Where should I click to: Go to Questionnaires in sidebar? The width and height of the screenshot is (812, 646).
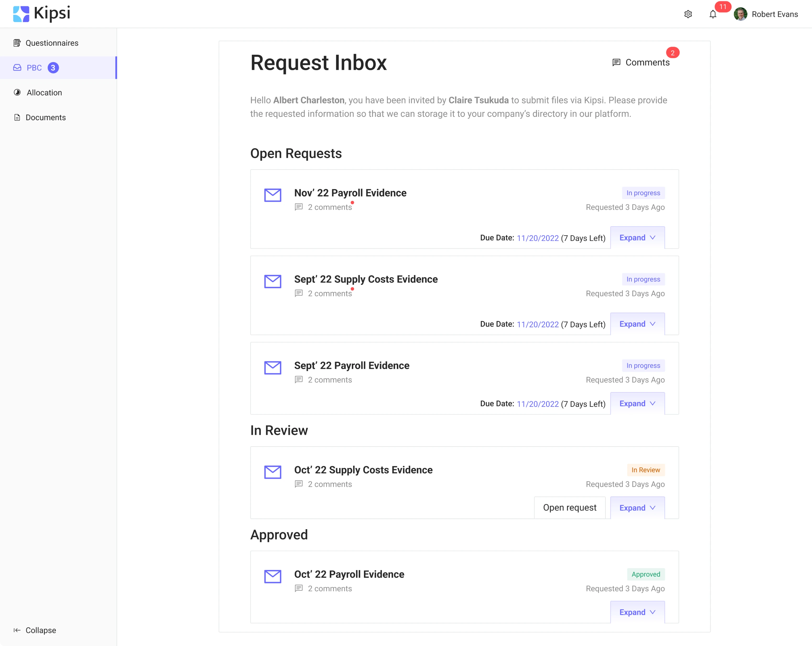coord(52,43)
